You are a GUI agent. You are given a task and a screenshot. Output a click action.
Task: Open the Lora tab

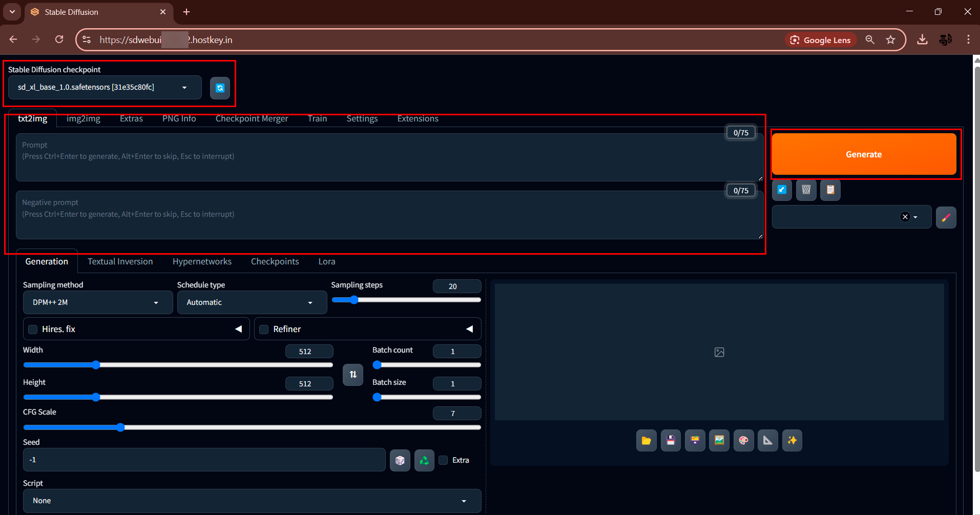pyautogui.click(x=327, y=262)
